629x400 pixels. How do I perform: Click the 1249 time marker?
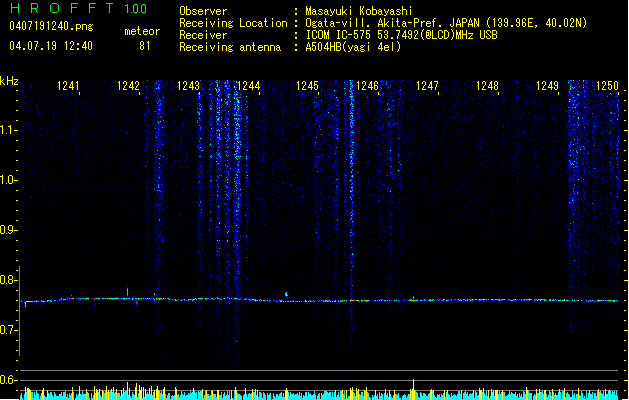point(547,86)
